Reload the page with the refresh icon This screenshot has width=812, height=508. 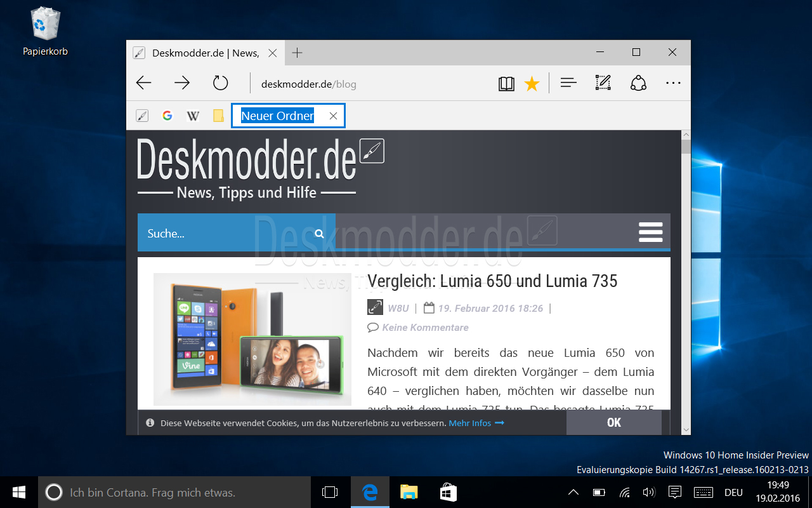click(220, 83)
